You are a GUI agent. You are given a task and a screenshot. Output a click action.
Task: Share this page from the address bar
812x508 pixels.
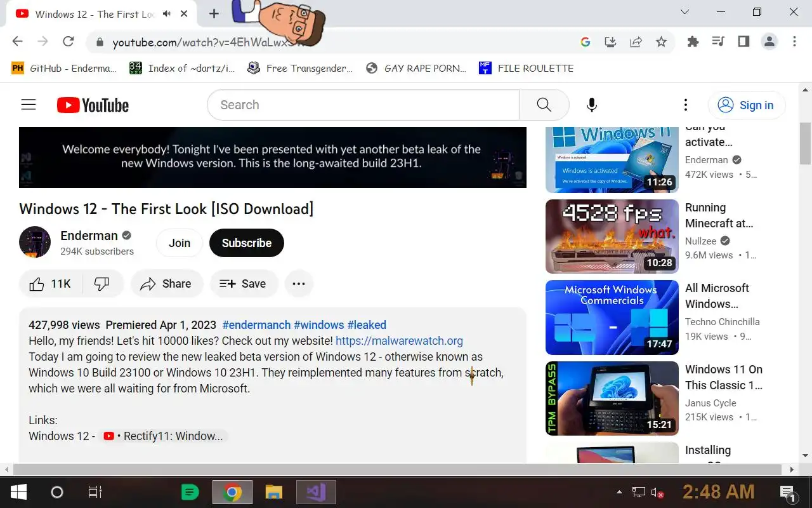coord(636,42)
